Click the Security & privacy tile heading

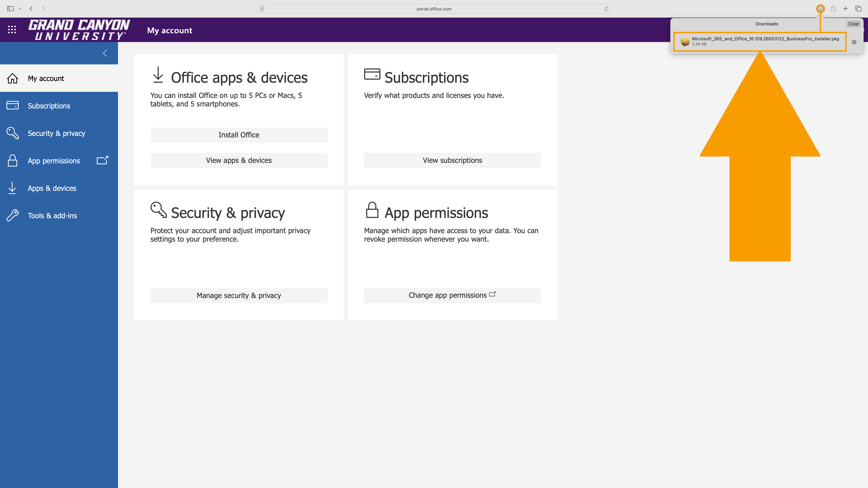pos(228,213)
